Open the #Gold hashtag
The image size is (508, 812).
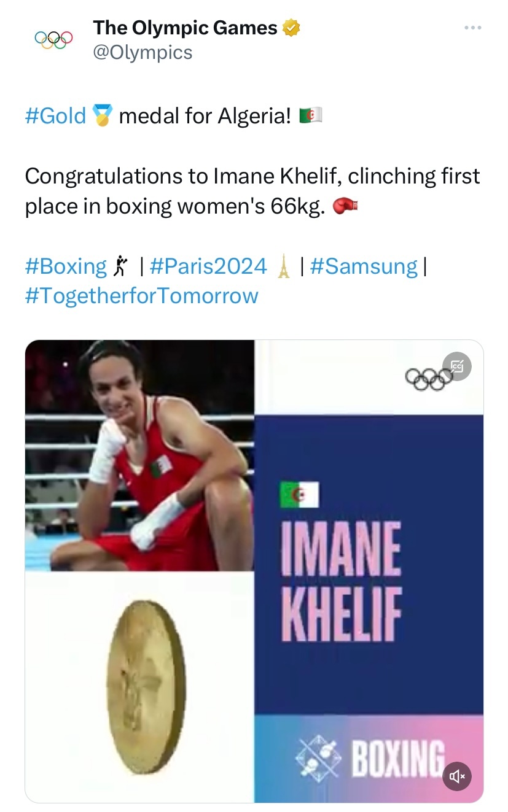click(55, 115)
